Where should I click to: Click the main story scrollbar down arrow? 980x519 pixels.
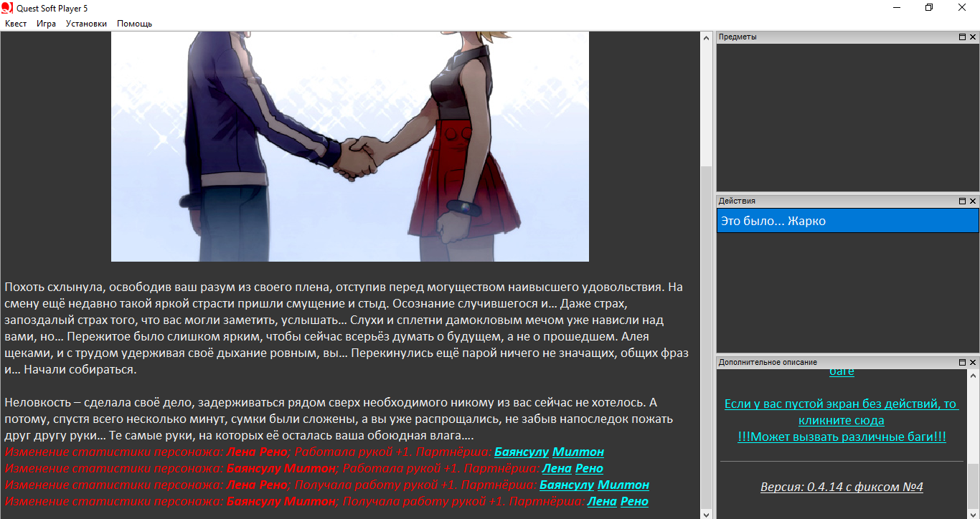click(x=707, y=513)
